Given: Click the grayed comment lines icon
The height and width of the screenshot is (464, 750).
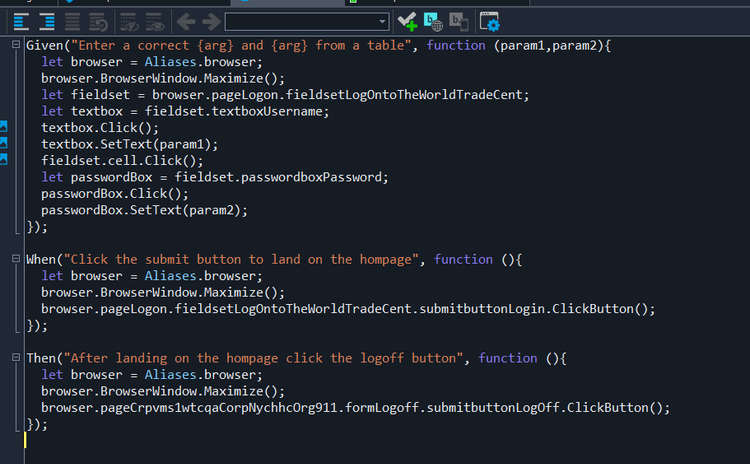Looking at the screenshot, I should pos(72,22).
